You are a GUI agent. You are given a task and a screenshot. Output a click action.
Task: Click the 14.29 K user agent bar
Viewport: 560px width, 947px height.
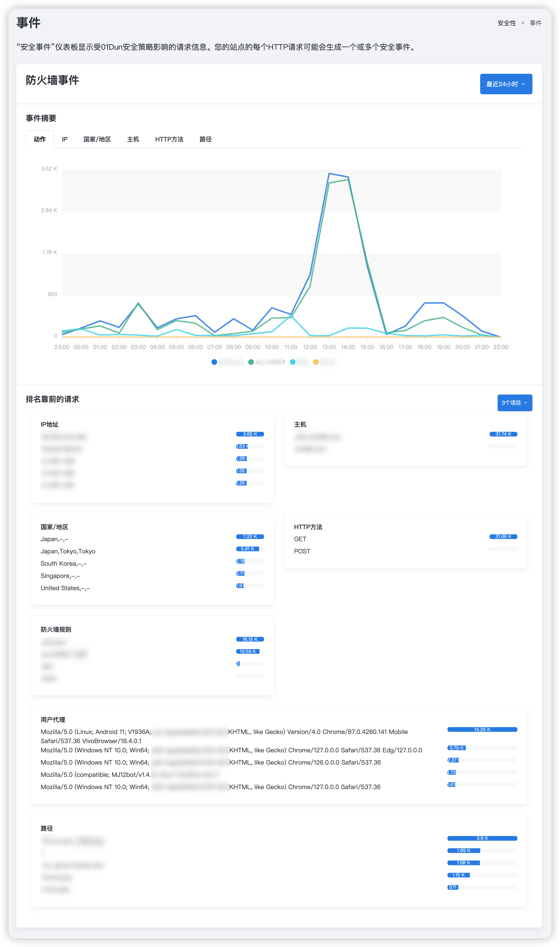[x=482, y=729]
